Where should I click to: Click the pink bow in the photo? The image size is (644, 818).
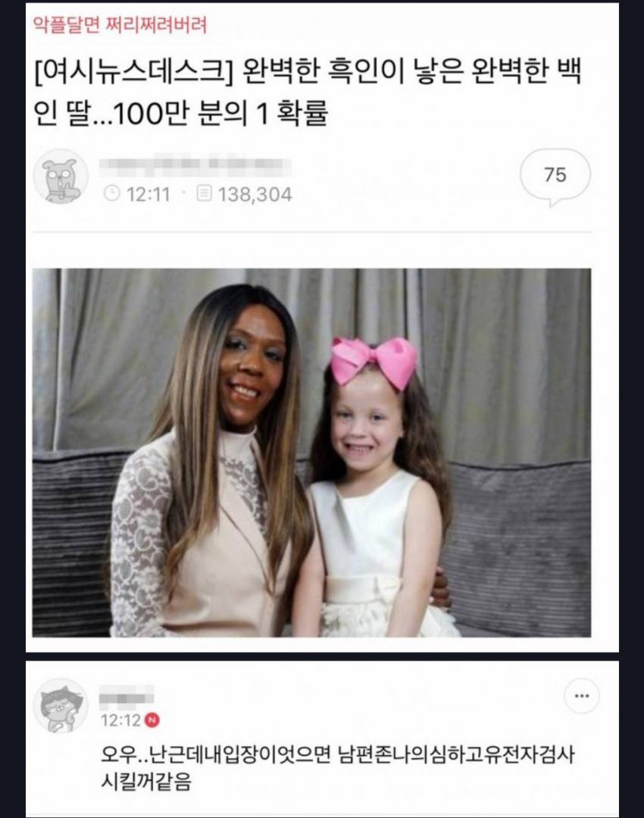(374, 362)
